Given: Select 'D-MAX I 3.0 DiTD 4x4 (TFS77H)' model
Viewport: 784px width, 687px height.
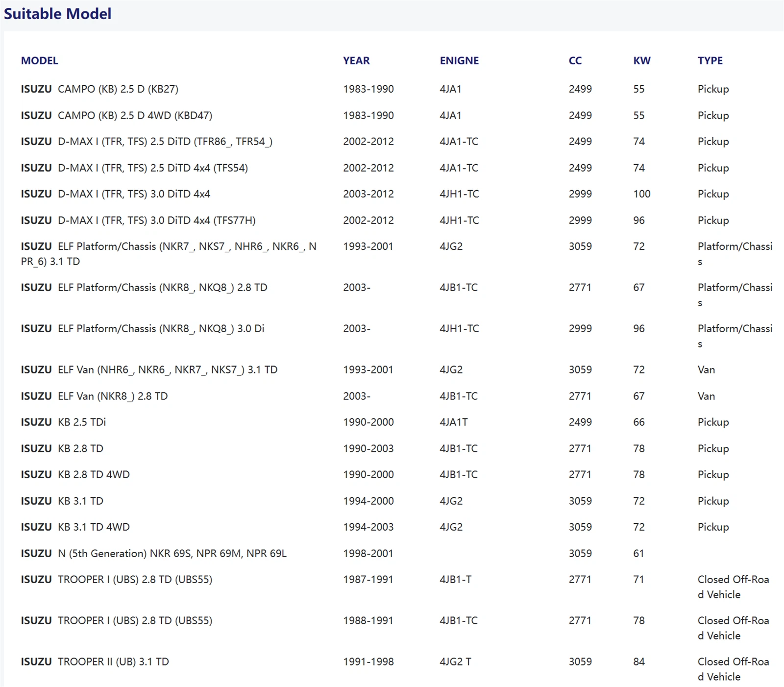Looking at the screenshot, I should click(x=138, y=221).
